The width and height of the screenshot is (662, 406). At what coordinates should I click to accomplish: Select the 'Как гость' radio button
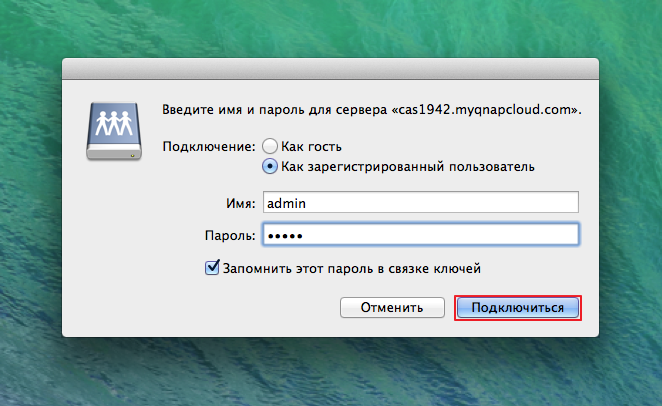pos(270,146)
